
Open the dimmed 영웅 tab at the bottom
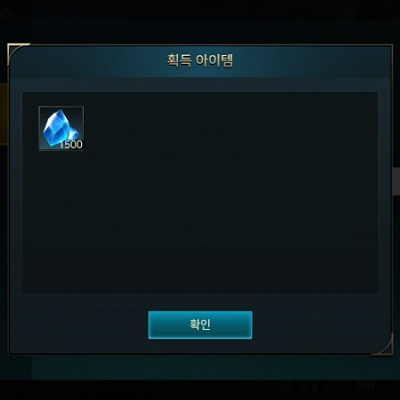(309, 388)
